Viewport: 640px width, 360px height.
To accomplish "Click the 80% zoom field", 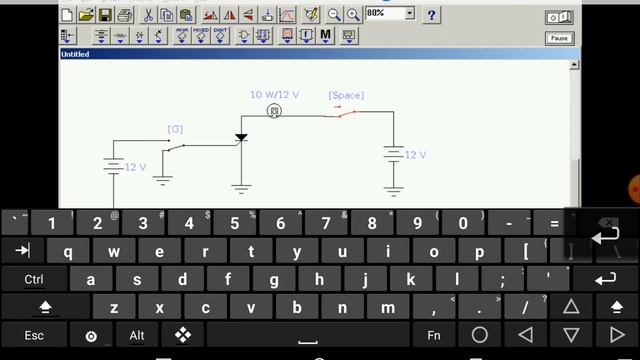I will coord(385,13).
